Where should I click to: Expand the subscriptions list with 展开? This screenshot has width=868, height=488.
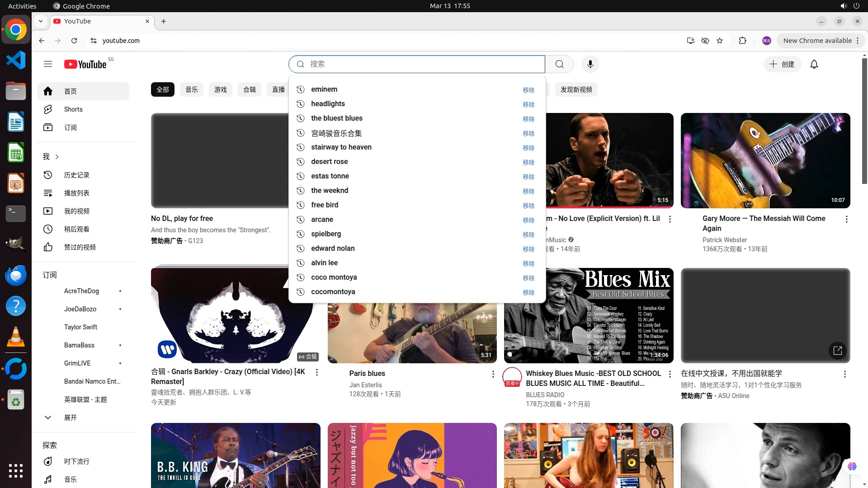pos(70,418)
